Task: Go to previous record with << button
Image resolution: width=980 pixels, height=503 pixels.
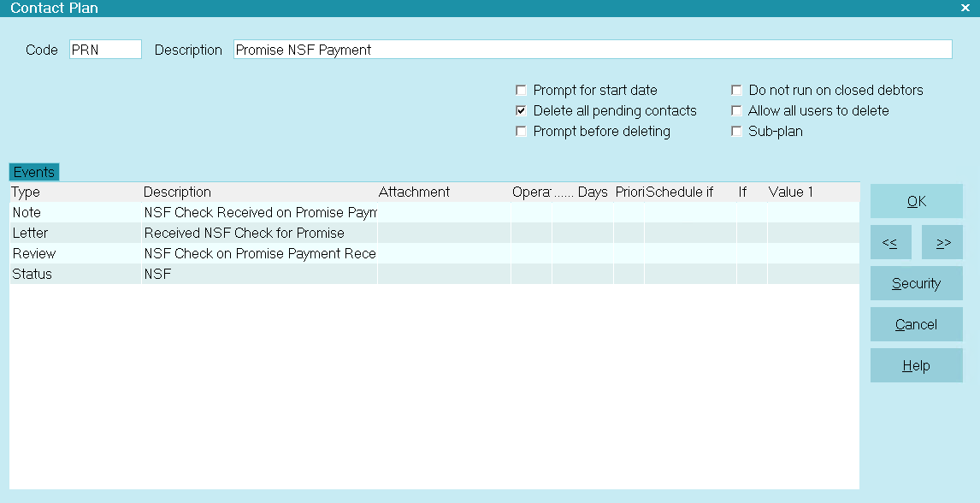Action: coord(890,243)
